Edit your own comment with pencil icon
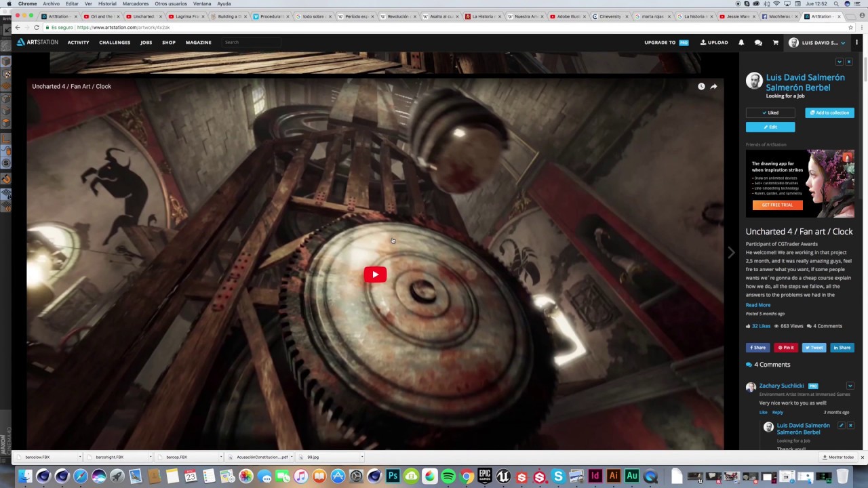 coord(841,426)
